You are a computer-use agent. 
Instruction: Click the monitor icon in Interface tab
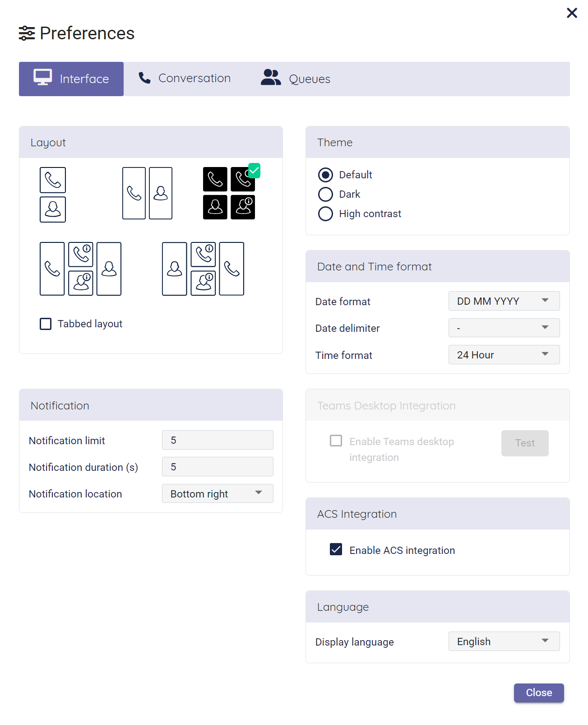click(43, 78)
